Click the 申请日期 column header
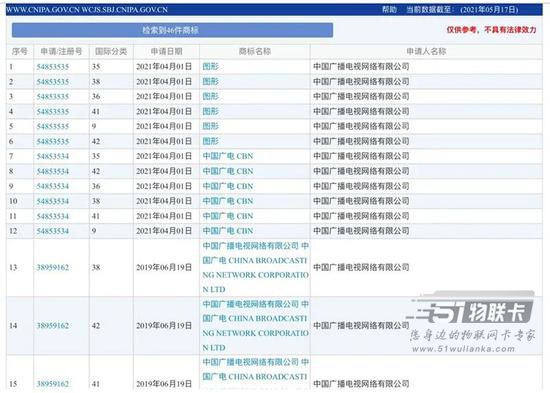This screenshot has height=393, width=550. click(167, 52)
